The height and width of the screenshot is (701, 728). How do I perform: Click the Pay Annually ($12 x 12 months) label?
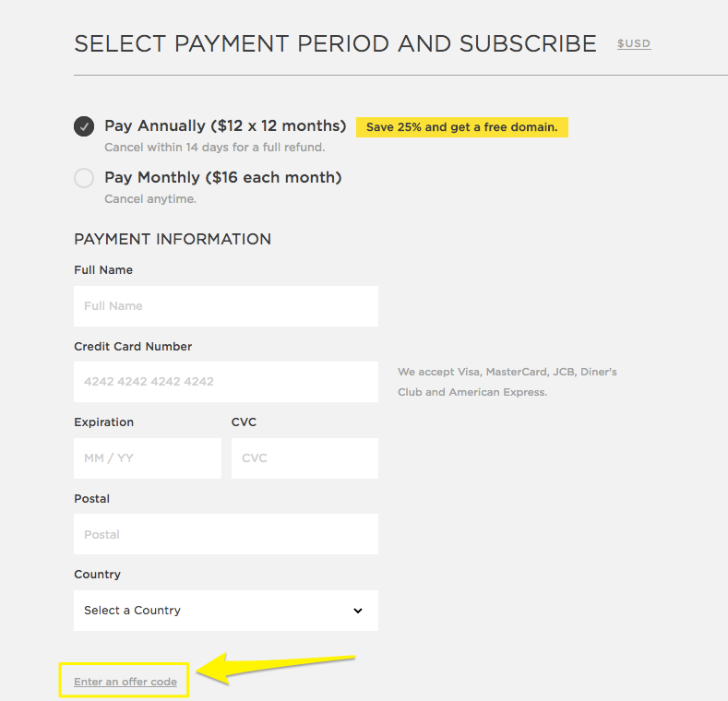coord(225,125)
